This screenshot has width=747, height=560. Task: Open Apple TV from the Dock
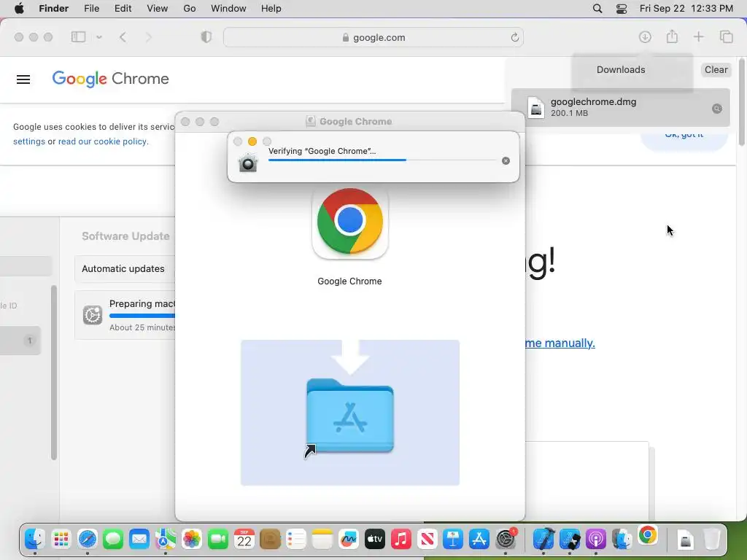coord(374,539)
